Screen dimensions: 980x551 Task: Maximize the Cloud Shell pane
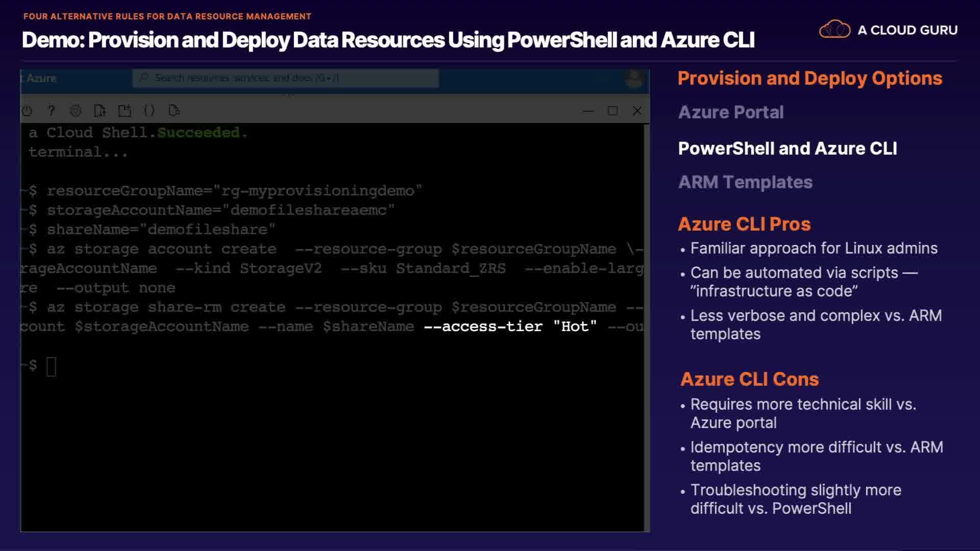pyautogui.click(x=612, y=111)
